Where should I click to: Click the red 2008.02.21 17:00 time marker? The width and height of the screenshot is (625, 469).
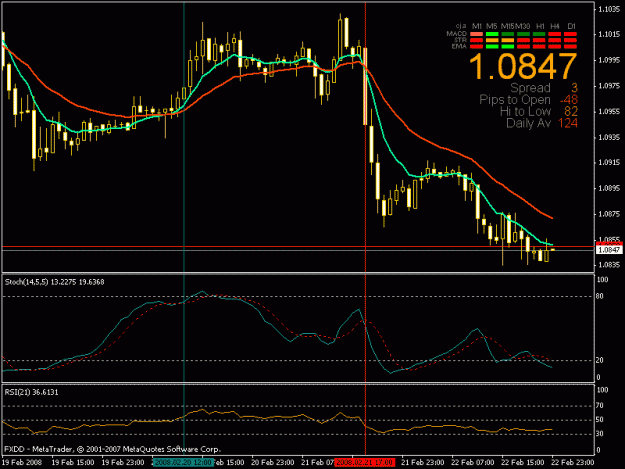(365, 463)
